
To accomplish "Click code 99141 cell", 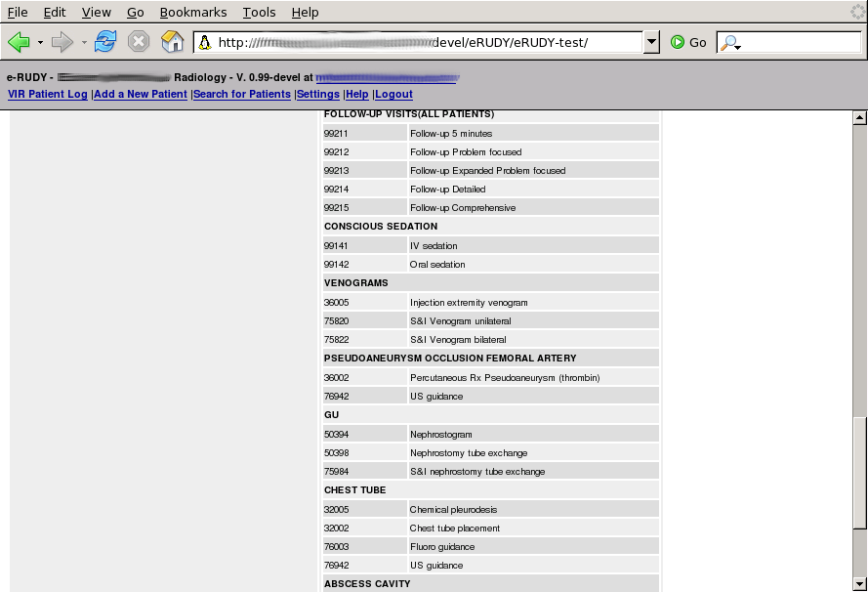I will pos(365,246).
